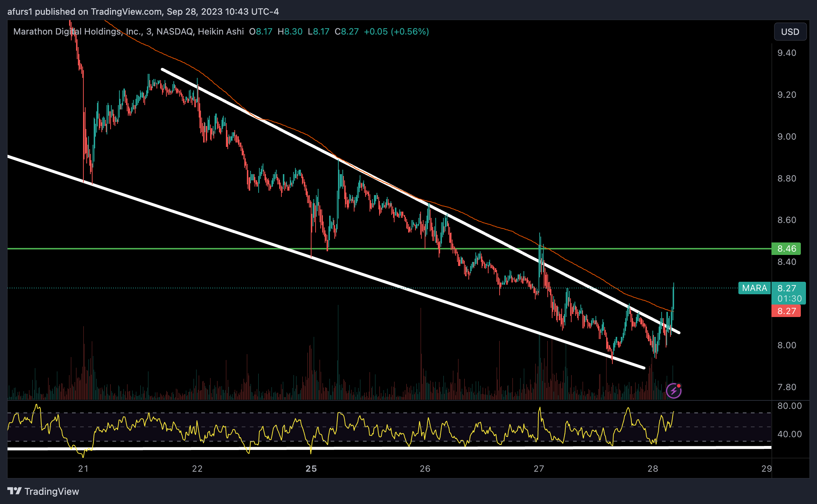Click the +0.05 (+0.56%) change value
This screenshot has height=504, width=817.
[x=396, y=32]
